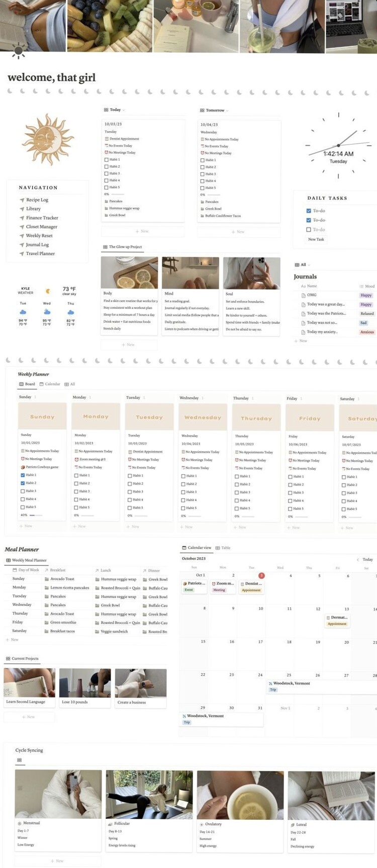Click the plane icon on Woodstock, Vermont October 25 event

(270, 683)
